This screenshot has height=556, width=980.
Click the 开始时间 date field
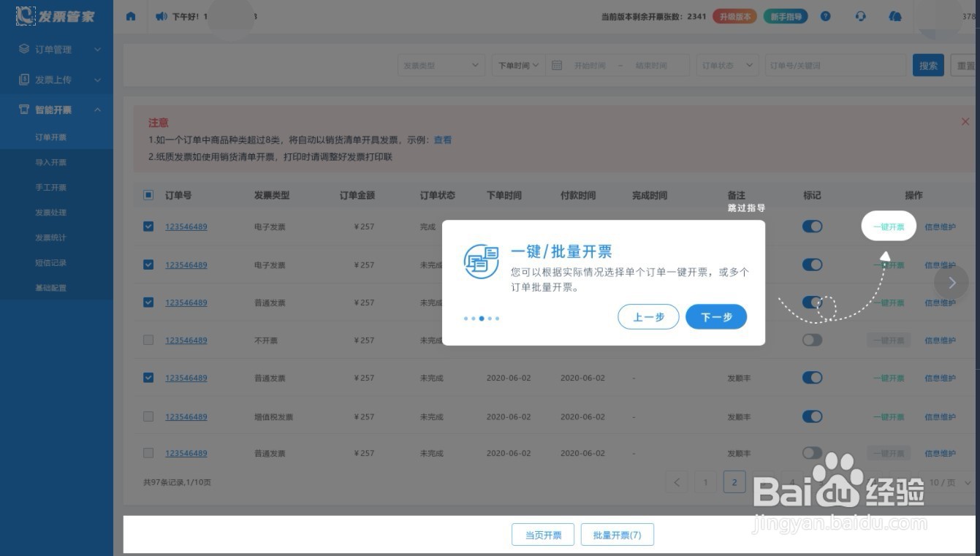(x=590, y=65)
